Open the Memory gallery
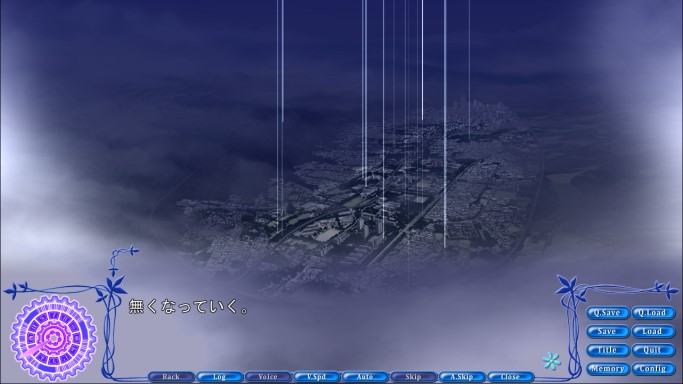This screenshot has height=384, width=683. [607, 369]
